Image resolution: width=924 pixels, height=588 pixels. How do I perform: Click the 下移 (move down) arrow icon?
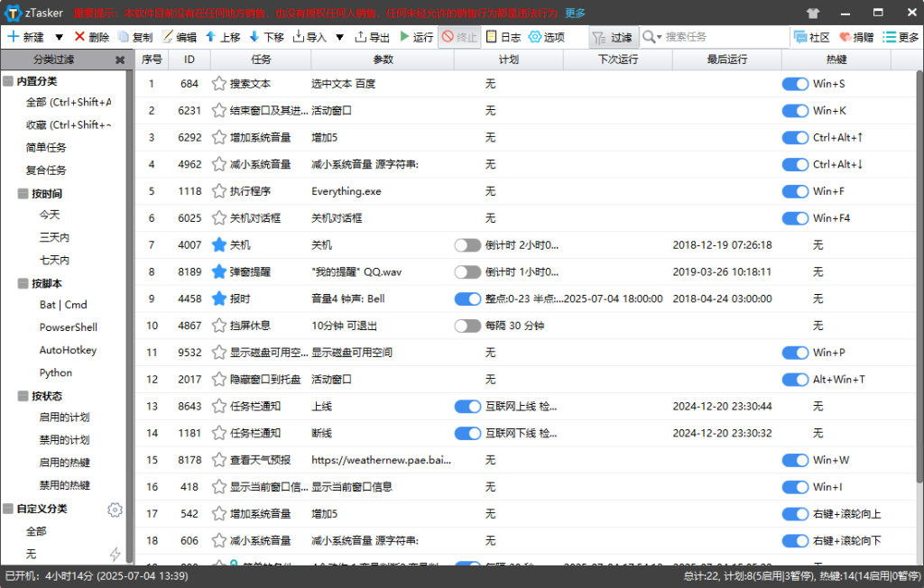pyautogui.click(x=254, y=37)
